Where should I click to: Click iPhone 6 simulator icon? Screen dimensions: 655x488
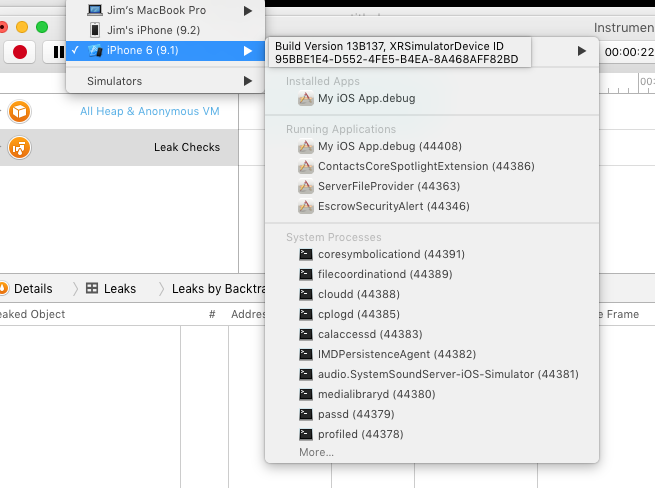pos(95,51)
